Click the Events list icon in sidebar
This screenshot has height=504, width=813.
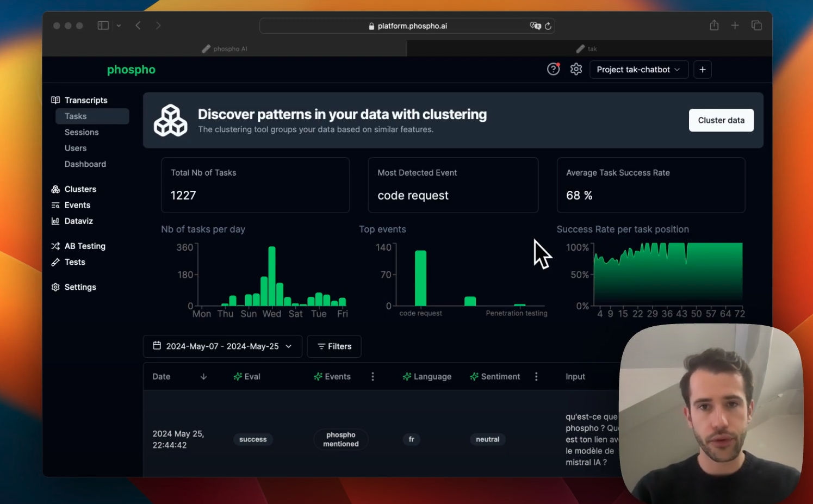click(x=55, y=205)
